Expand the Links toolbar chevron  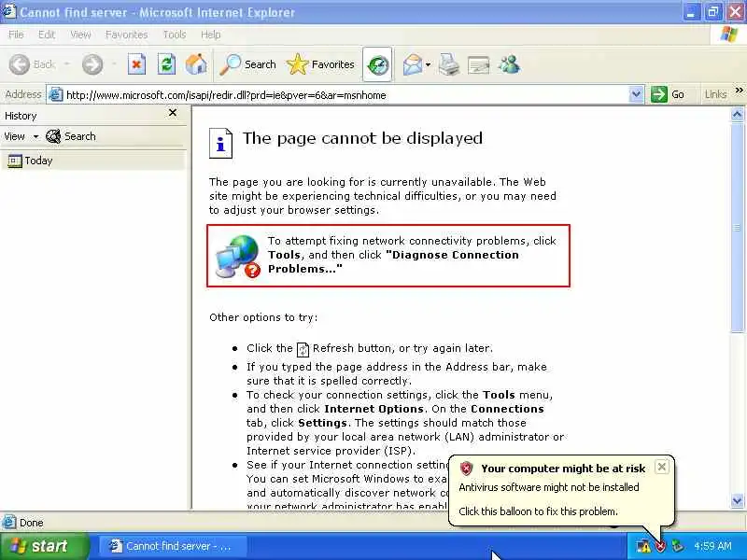[x=739, y=90]
